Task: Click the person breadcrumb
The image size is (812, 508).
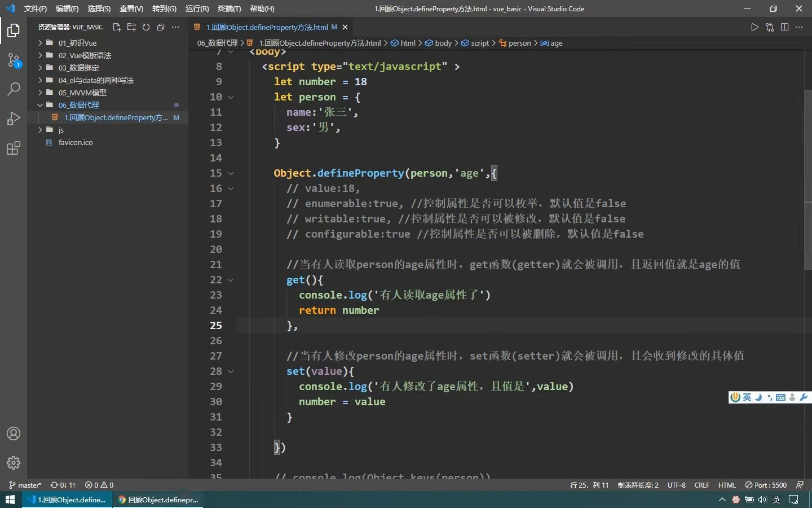Action: click(515, 43)
